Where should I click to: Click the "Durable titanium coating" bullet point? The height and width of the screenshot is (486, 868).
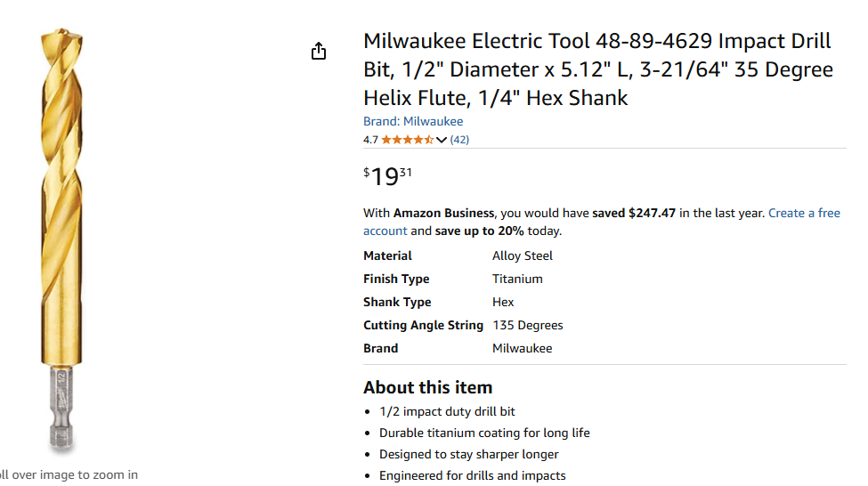(484, 433)
